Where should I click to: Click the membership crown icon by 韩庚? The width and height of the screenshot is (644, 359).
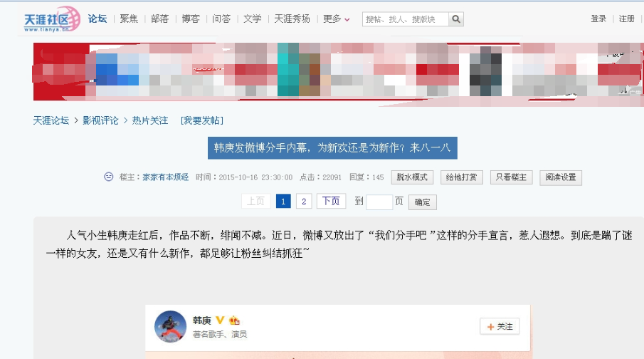(x=235, y=321)
